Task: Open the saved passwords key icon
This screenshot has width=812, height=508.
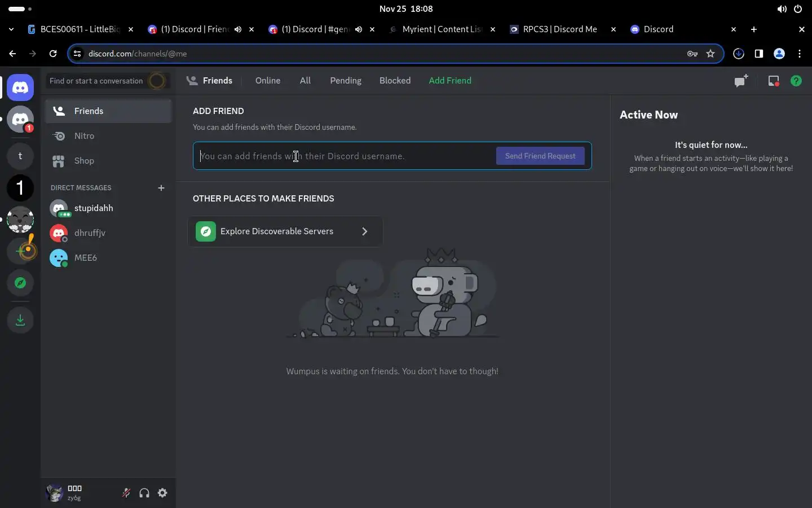Action: click(692, 54)
